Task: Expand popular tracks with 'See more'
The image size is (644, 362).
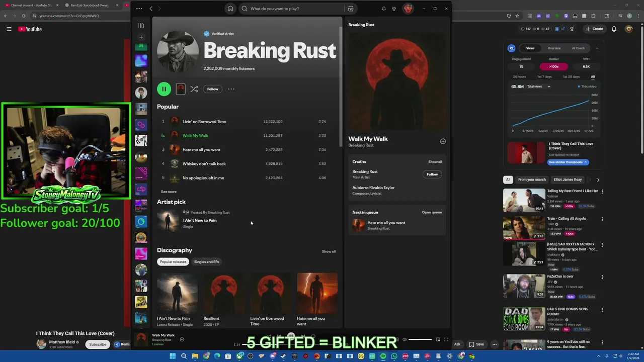Action: pos(169,192)
